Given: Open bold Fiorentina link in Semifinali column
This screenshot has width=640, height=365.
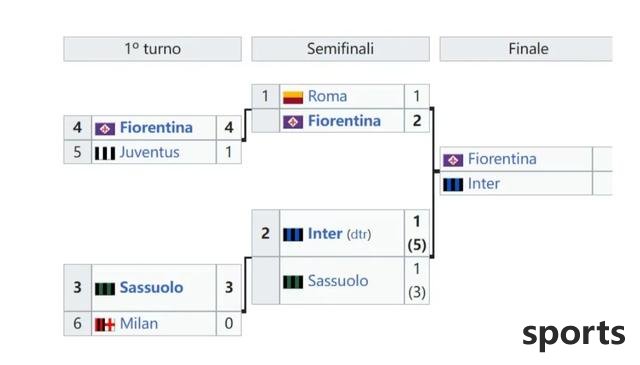Looking at the screenshot, I should (x=344, y=121).
